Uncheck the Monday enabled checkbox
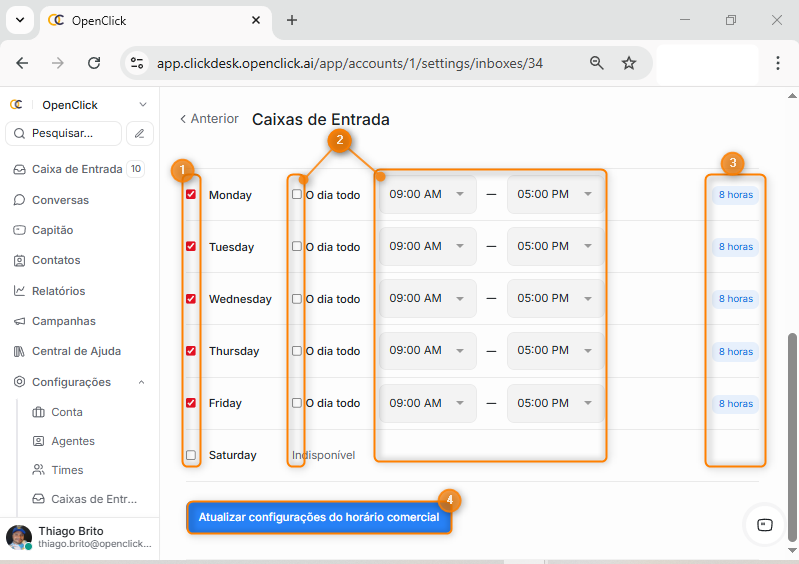Viewport: 799px width, 564px height. tap(191, 195)
